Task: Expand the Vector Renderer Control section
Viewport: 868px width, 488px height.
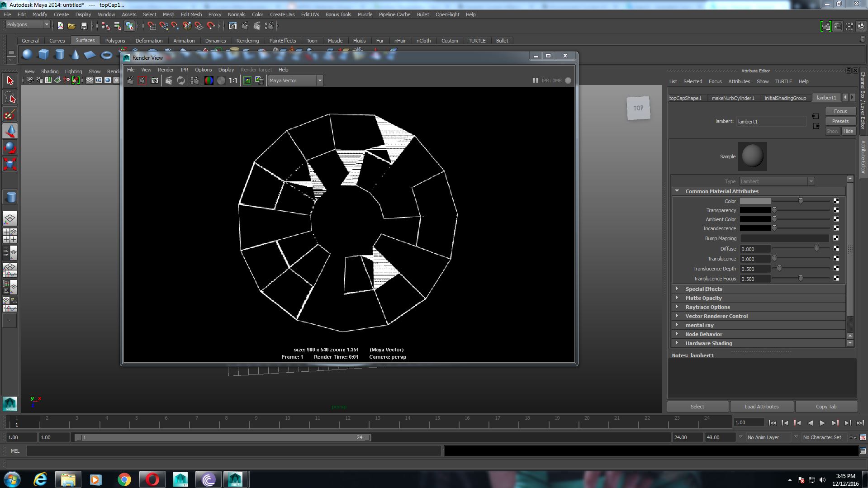Action: tap(716, 316)
